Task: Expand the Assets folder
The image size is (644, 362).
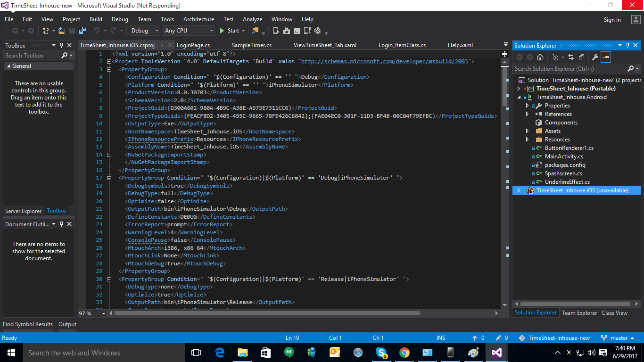Action: [528, 131]
